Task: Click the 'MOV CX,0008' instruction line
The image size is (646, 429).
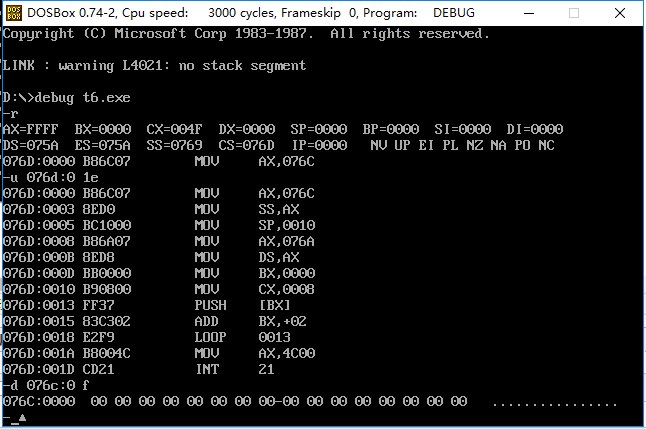Action: 159,289
